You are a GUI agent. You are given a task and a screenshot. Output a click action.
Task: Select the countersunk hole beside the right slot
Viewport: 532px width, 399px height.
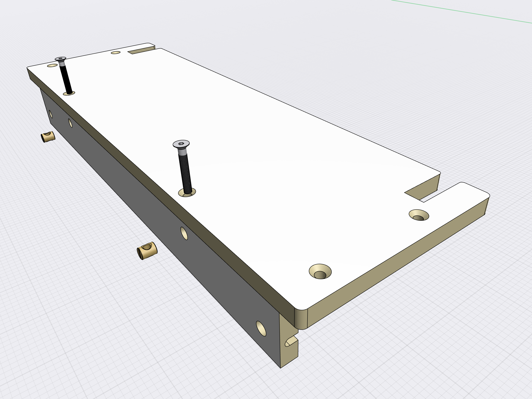(x=419, y=215)
